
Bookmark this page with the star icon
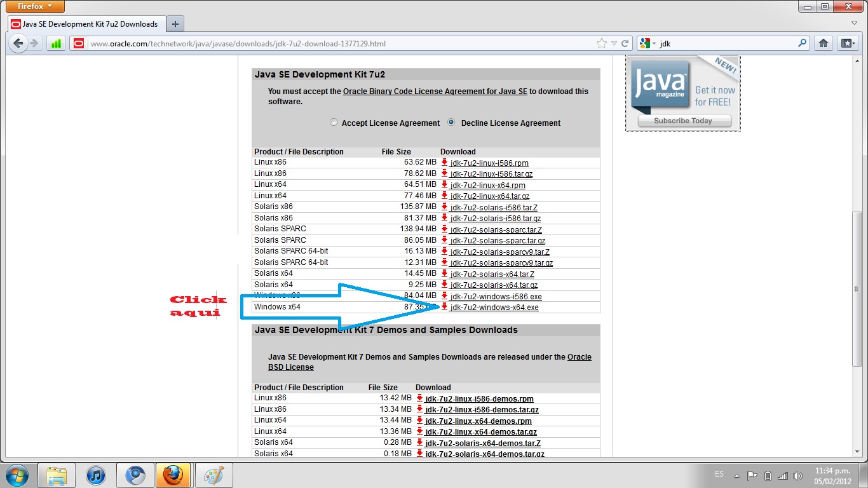click(602, 44)
